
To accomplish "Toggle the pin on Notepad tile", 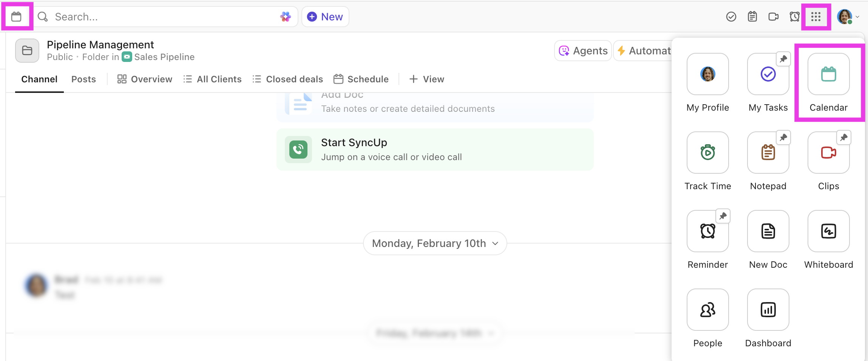I will 783,137.
